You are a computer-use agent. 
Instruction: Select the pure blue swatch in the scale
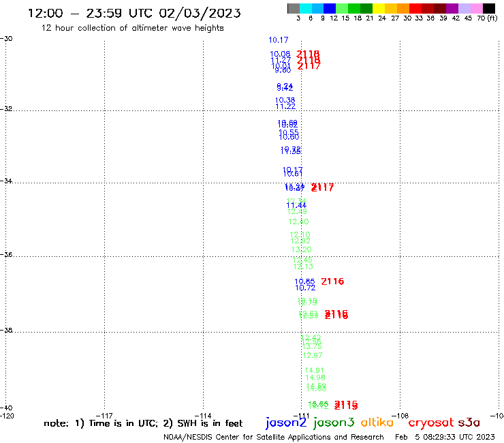click(x=330, y=8)
